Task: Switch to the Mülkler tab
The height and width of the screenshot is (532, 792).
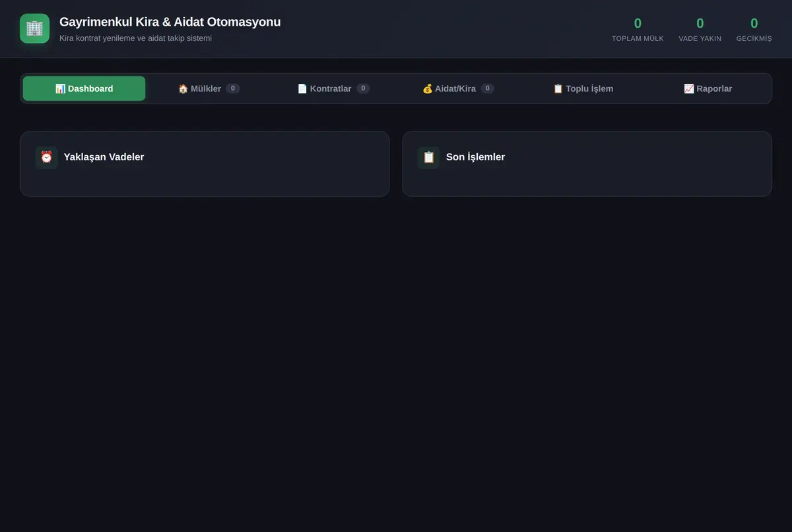Action: [x=209, y=88]
